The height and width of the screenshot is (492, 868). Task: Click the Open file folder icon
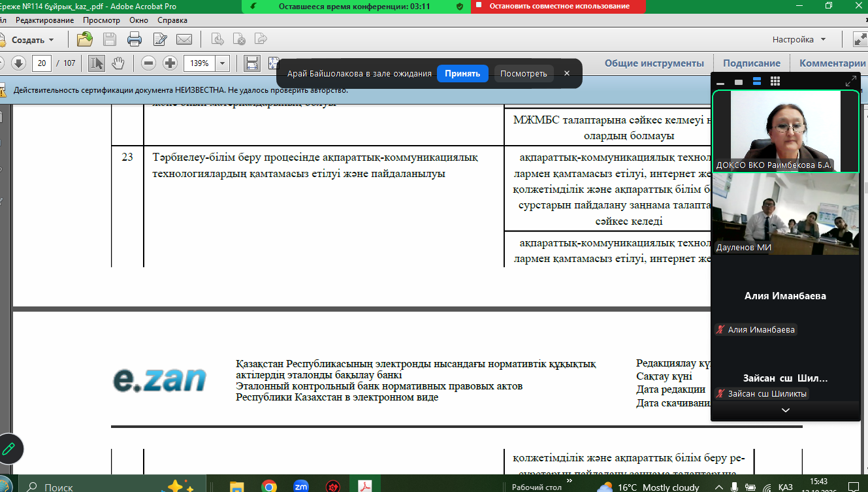point(85,40)
